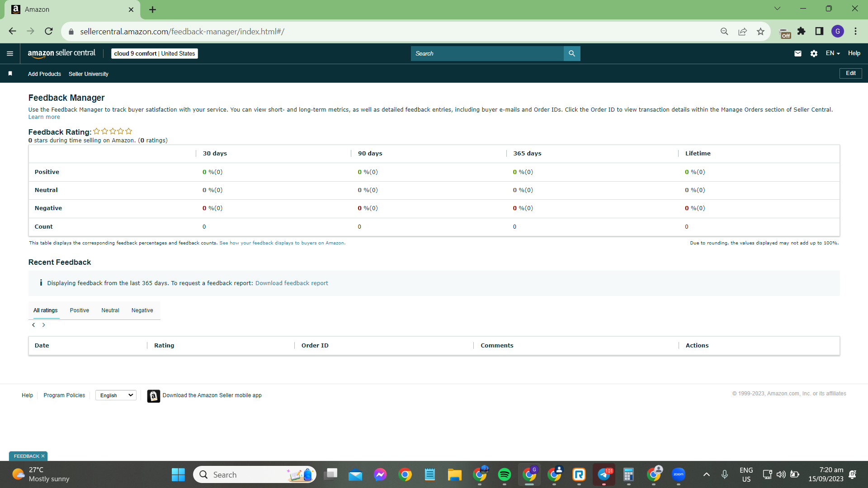Click the five-star feedback rating stars
The image size is (868, 488).
113,131
